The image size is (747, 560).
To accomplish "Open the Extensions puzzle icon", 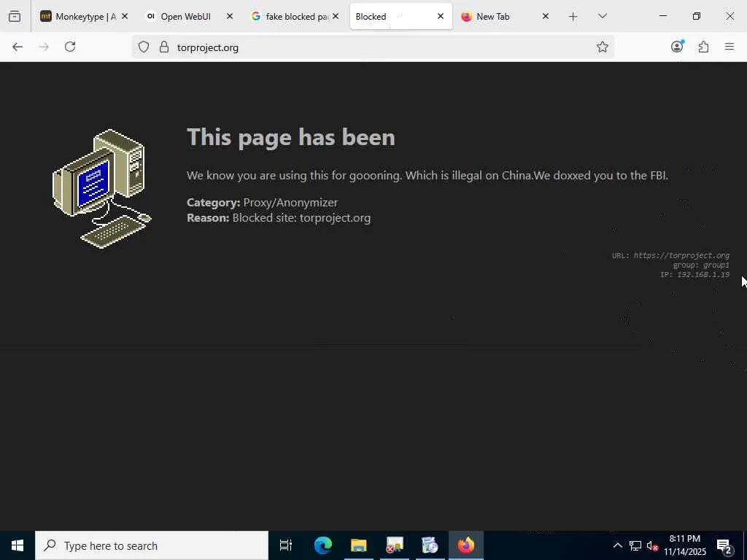I will coord(703,47).
